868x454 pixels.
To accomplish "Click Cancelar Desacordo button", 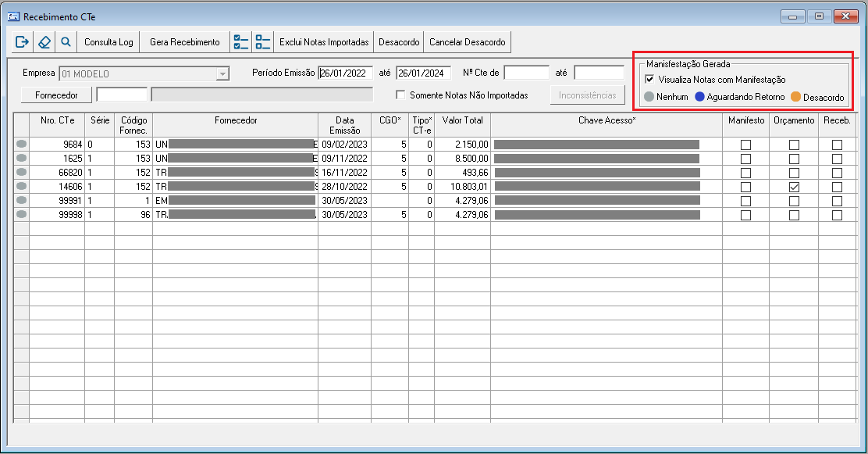I will point(468,42).
